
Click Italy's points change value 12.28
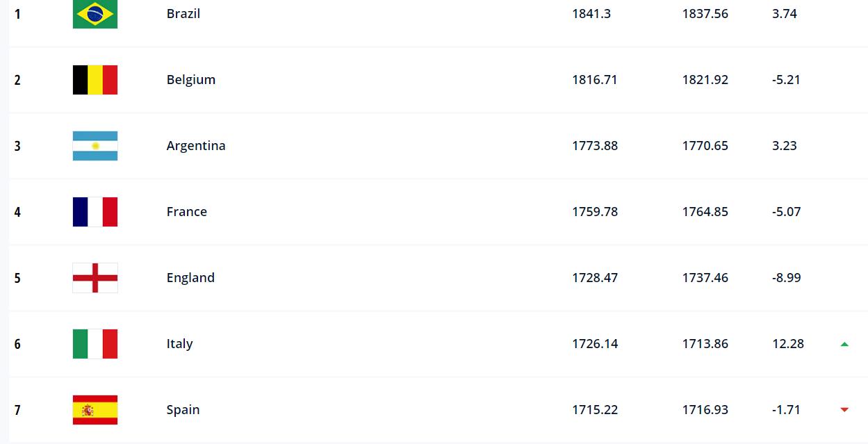pos(788,344)
